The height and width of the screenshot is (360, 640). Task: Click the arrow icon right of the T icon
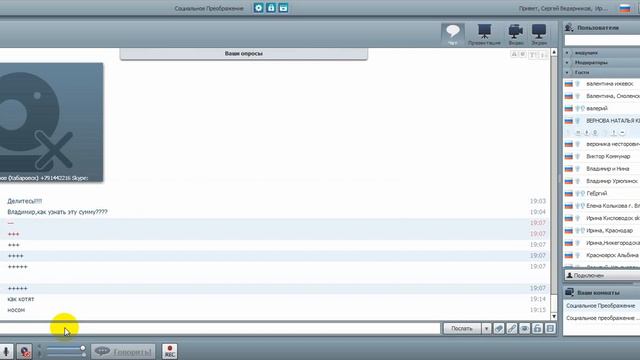tap(543, 55)
